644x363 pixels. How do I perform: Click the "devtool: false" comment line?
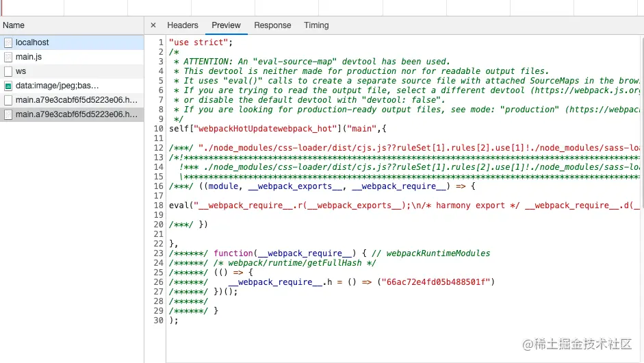(x=309, y=100)
